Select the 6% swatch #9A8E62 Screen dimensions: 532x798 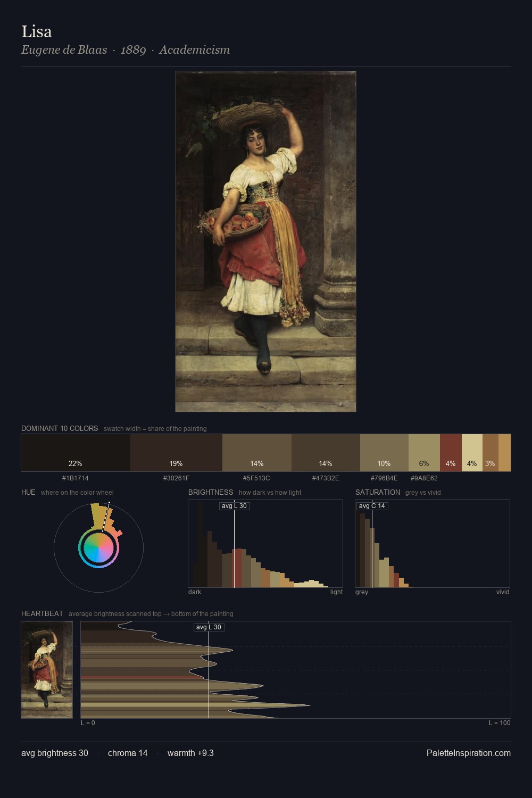(424, 453)
